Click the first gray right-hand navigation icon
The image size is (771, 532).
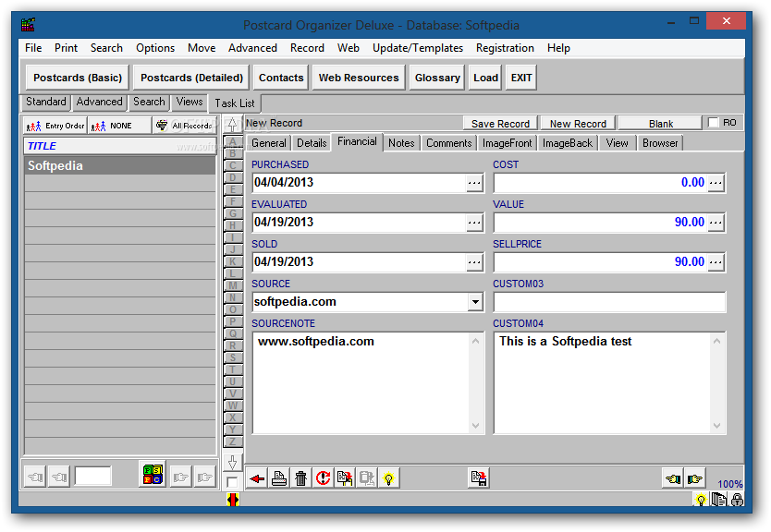point(180,477)
